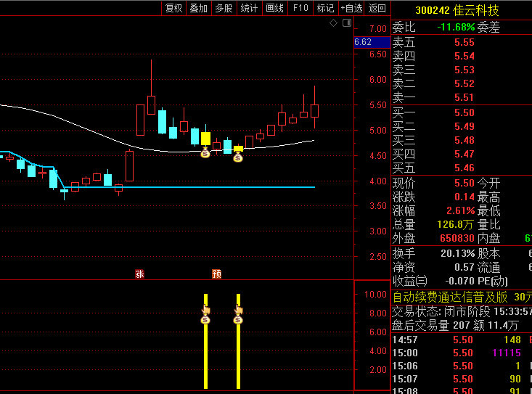
Task: Select the 买二 price 5.49
Action: tap(465, 126)
